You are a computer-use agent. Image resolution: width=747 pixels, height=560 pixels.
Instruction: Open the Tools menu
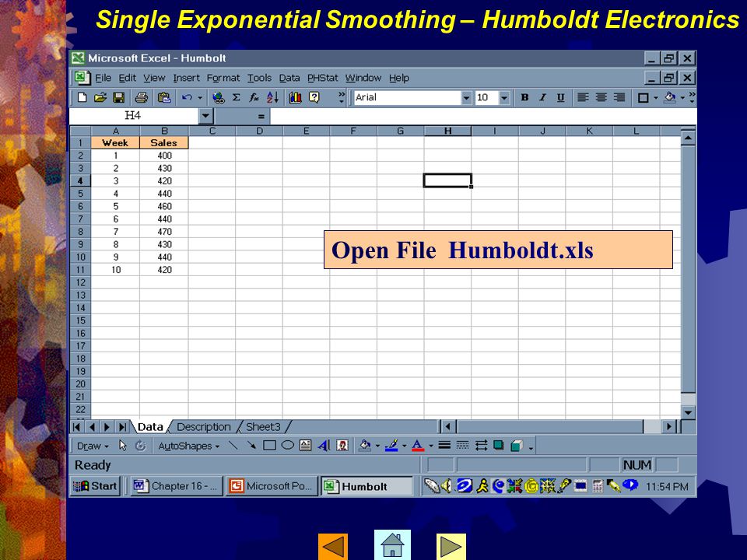[x=259, y=78]
